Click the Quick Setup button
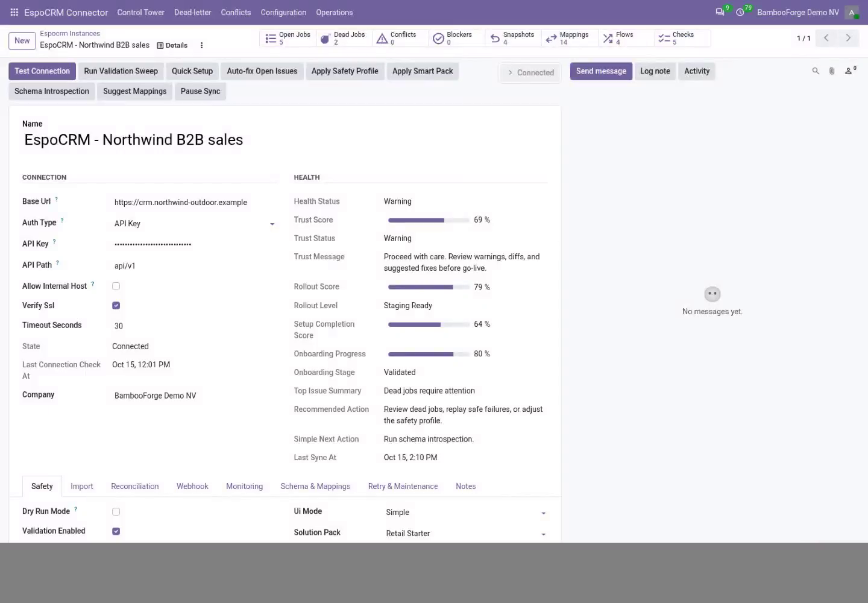868x603 pixels. pos(192,71)
